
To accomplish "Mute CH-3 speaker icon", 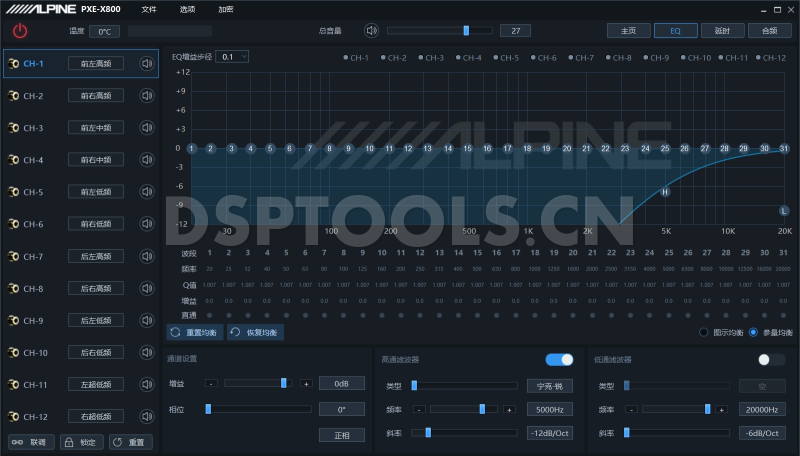I will [147, 128].
